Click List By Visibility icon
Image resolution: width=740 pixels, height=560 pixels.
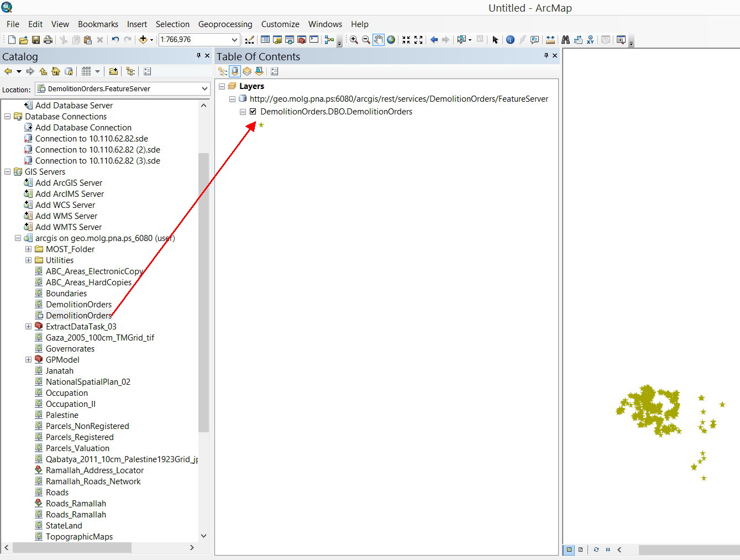pyautogui.click(x=247, y=71)
